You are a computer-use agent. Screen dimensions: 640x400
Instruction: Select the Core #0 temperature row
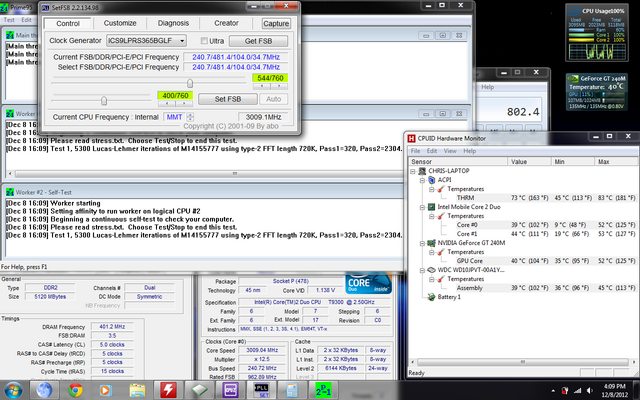click(524, 225)
